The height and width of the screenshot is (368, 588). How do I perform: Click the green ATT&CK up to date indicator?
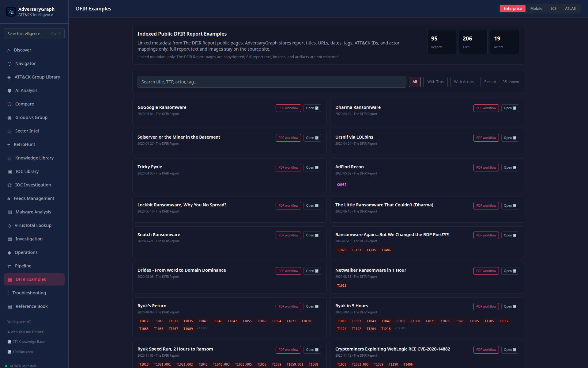[x=6, y=366]
